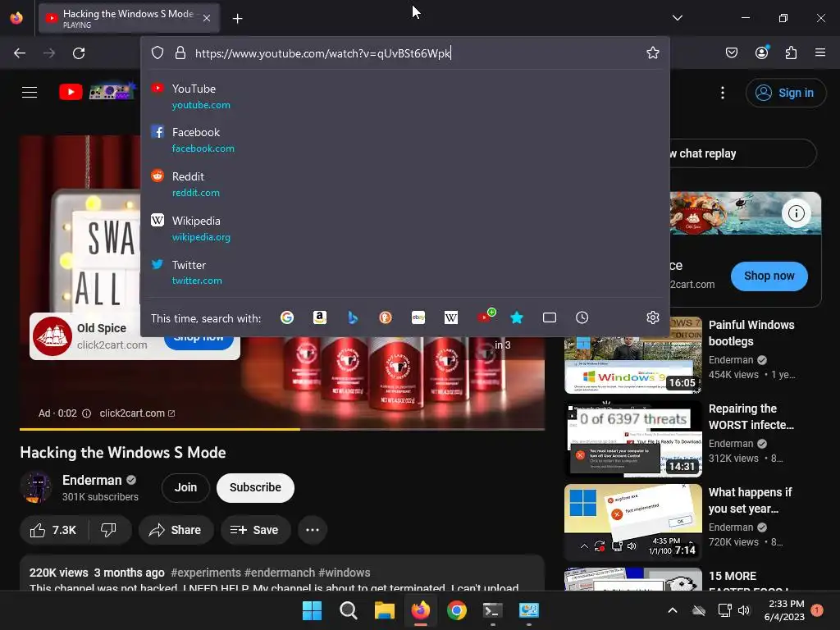Open Enderman channel avatar
Screen dimensions: 840x630
tap(36, 487)
